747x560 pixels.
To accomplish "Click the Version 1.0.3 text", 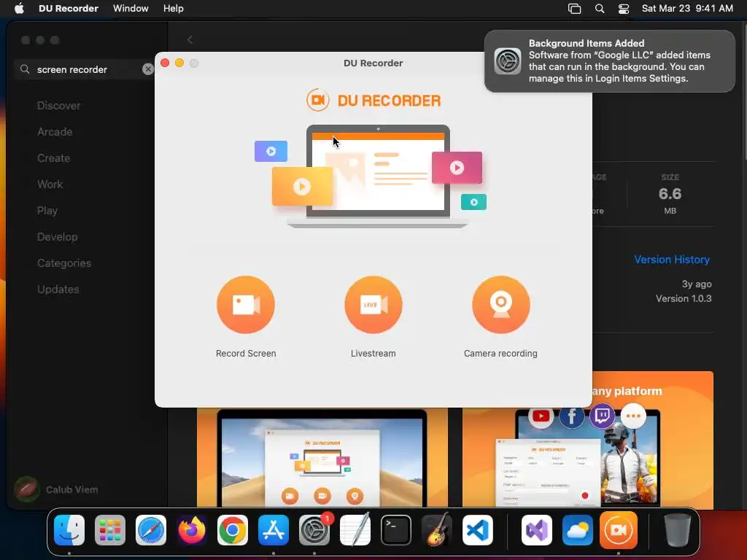I will tap(683, 298).
